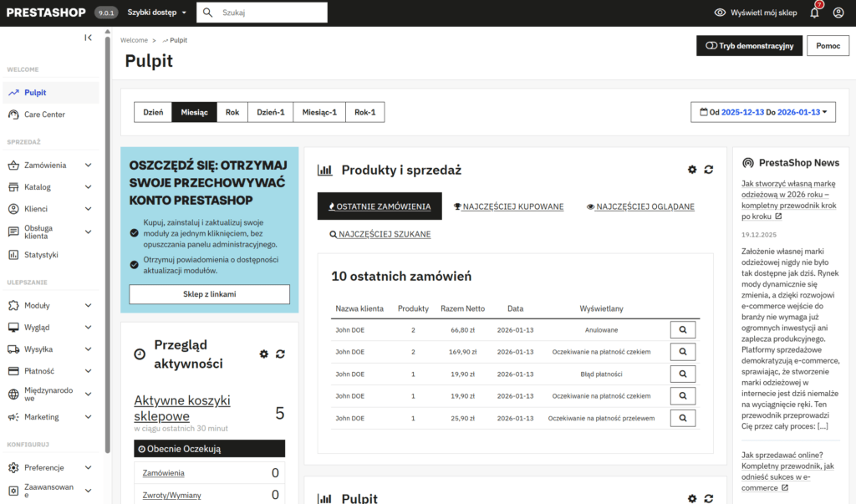Switch the period to 'Rok'
This screenshot has height=504, width=856.
pyautogui.click(x=232, y=111)
